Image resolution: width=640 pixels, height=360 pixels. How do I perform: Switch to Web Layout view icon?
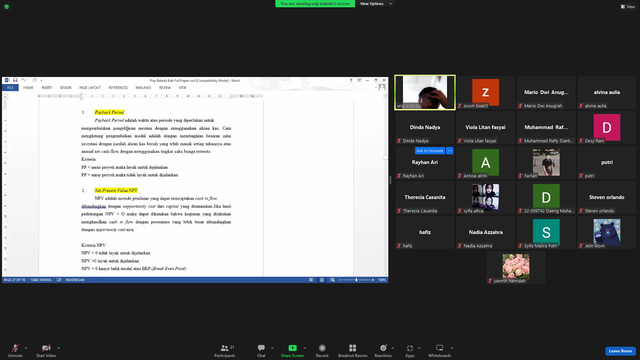tap(332, 280)
